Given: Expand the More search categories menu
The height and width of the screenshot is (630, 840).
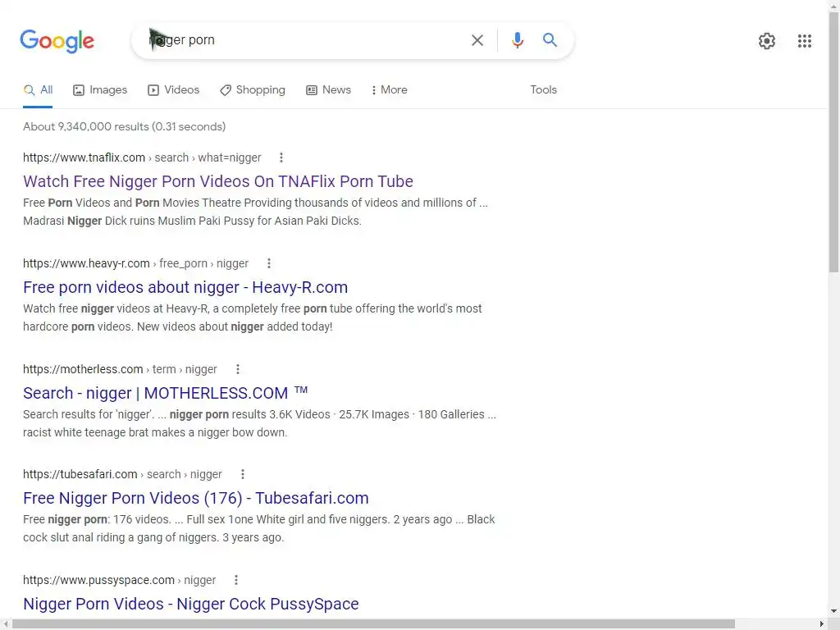Looking at the screenshot, I should [x=389, y=90].
